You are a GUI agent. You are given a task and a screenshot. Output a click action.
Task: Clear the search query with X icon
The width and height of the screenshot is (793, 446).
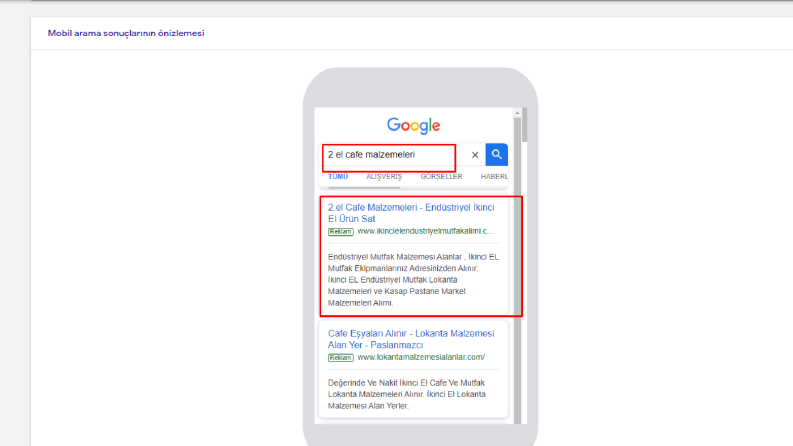[x=475, y=155]
